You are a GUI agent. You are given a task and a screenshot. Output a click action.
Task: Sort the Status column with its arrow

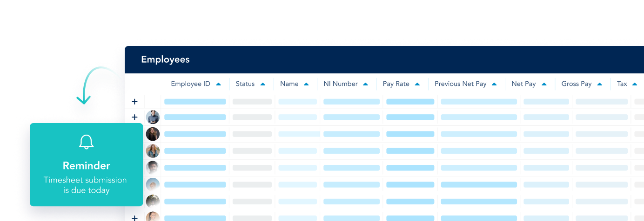pos(263,84)
